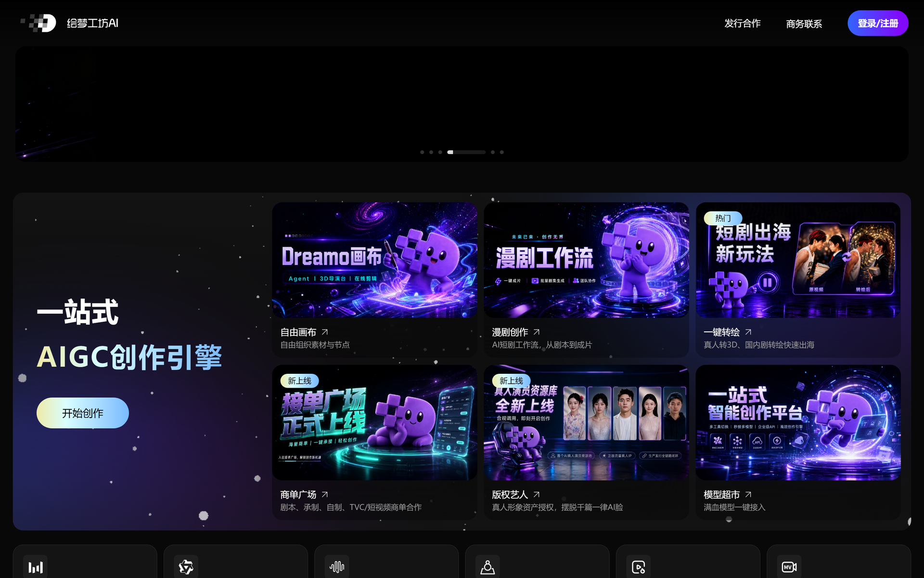This screenshot has width=924, height=578.
Task: Select the last carousel indicator dot
Action: tap(501, 152)
